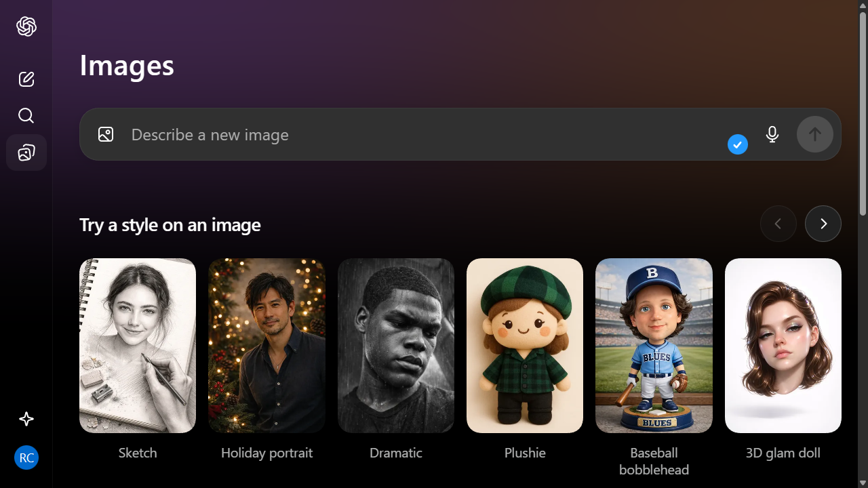Select the Sketch style thumbnail

(x=137, y=346)
